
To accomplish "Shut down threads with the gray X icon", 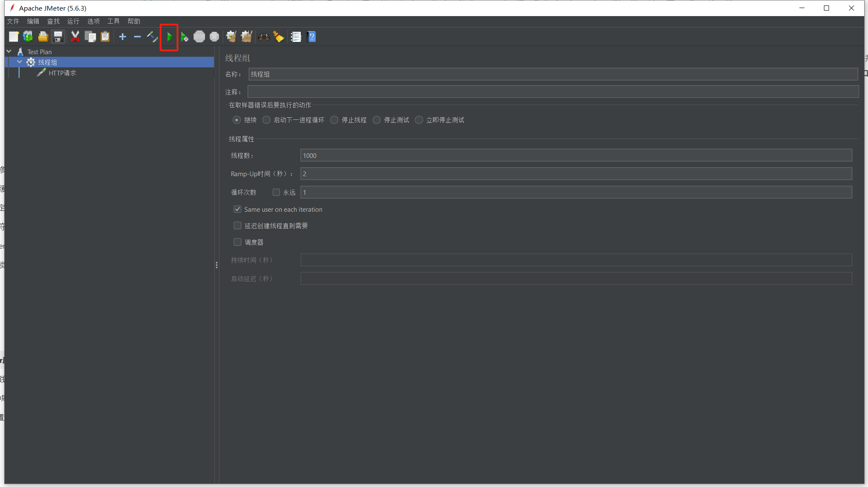I will (214, 37).
